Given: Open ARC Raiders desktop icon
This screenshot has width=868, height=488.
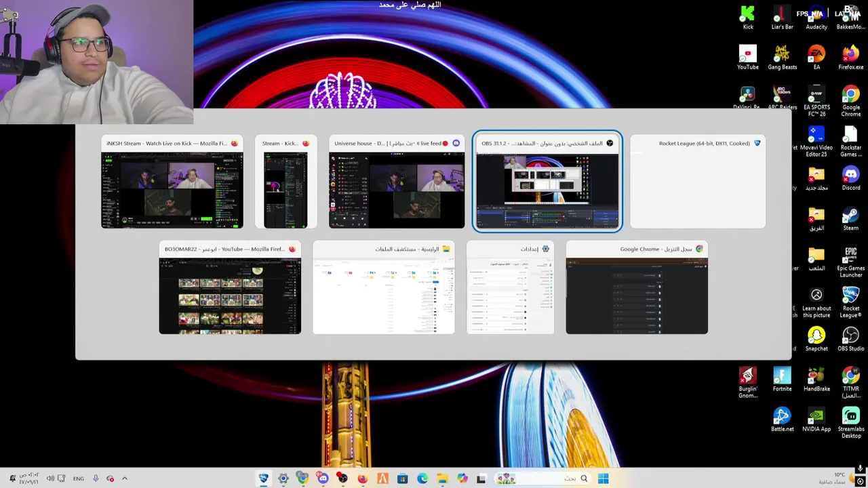Looking at the screenshot, I should [x=782, y=98].
